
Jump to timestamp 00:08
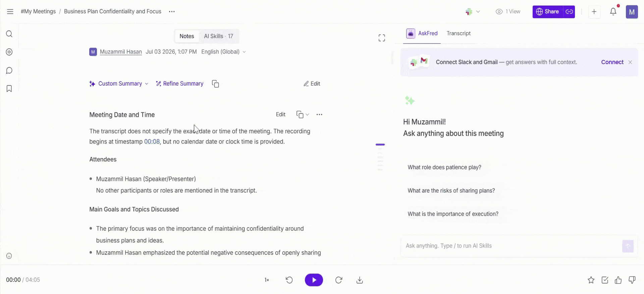152,142
